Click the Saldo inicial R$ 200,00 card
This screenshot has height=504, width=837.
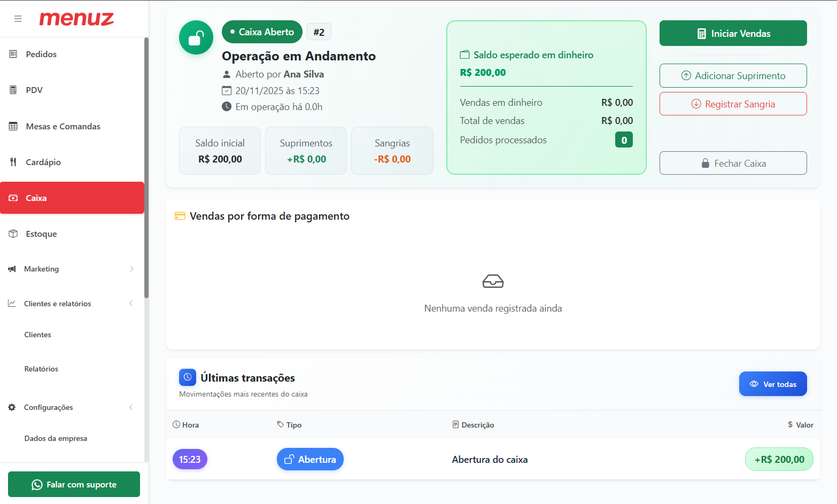(x=220, y=151)
